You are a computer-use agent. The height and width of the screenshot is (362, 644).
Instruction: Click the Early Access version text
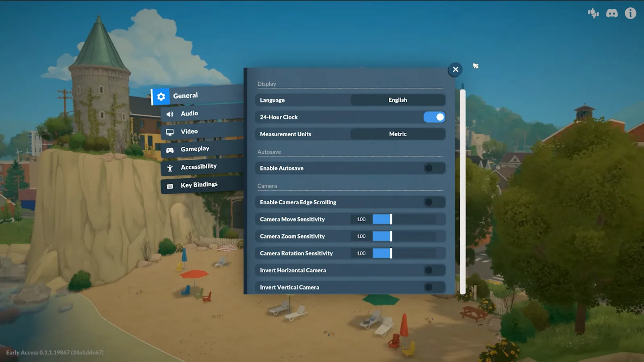click(x=55, y=352)
